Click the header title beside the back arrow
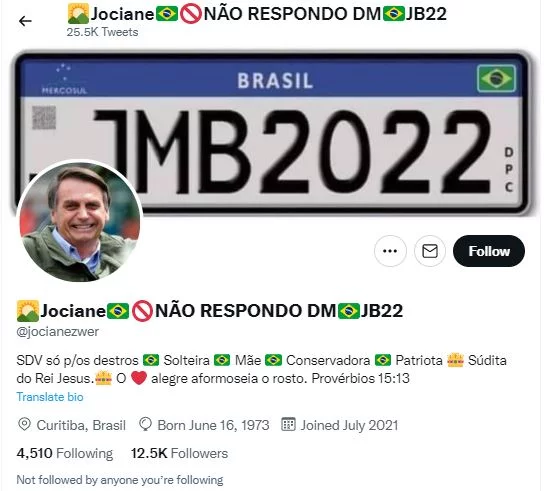Screen dimensions: 544x491 257,14
